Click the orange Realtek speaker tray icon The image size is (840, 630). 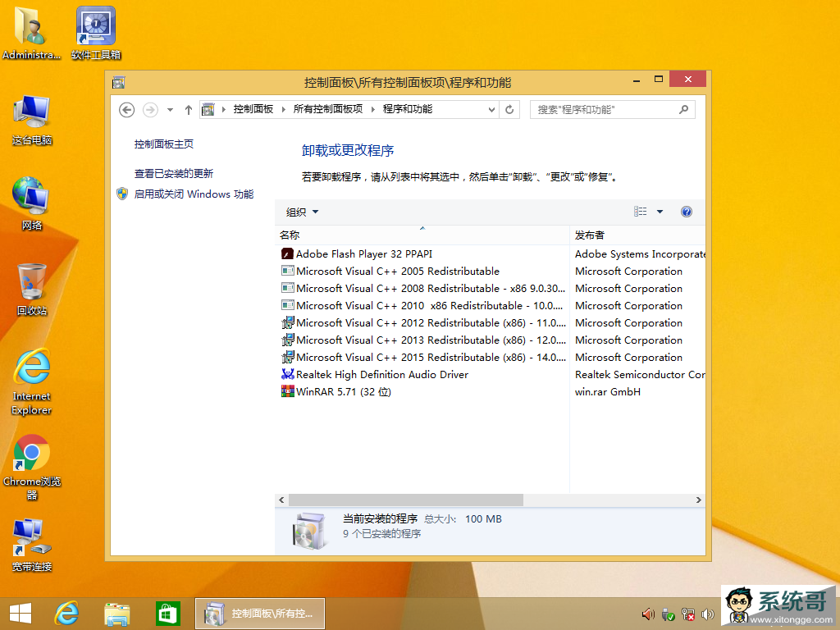[x=648, y=614]
